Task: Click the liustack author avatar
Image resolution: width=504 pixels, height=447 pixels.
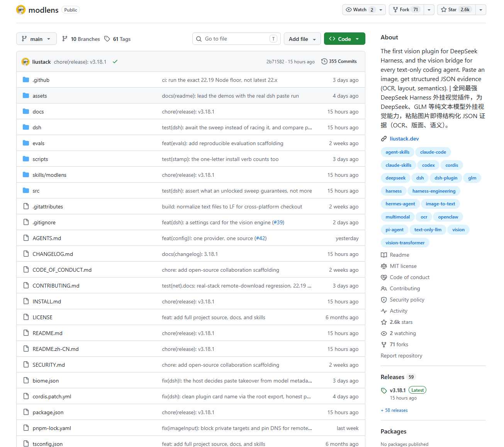Action: coord(25,62)
